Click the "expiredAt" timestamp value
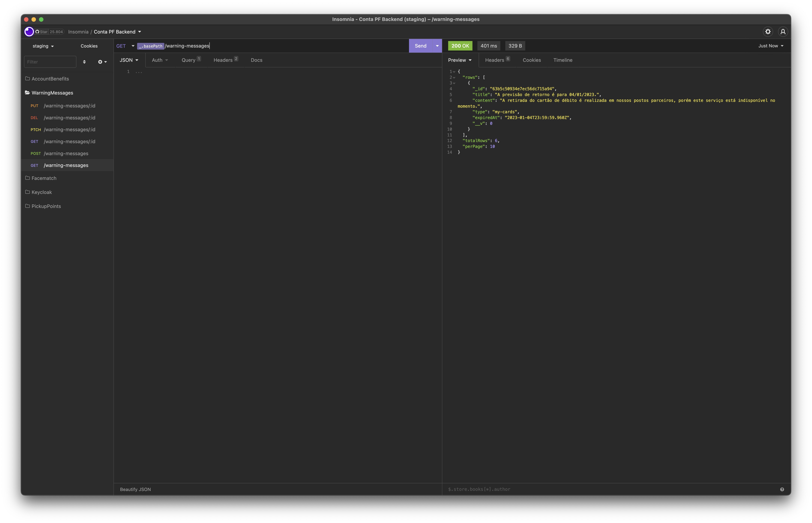The height and width of the screenshot is (523, 812). (537, 118)
